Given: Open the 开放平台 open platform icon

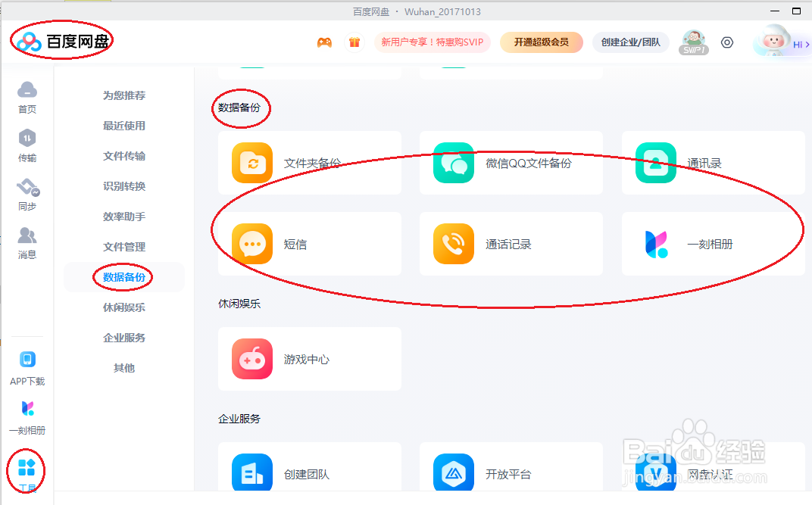Looking at the screenshot, I should click(454, 472).
